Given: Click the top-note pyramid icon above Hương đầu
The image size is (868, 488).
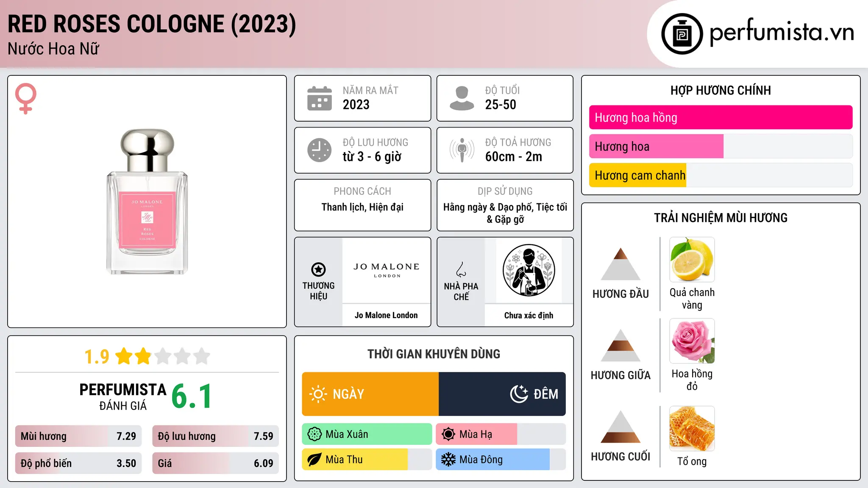Looking at the screenshot, I should 620,264.
